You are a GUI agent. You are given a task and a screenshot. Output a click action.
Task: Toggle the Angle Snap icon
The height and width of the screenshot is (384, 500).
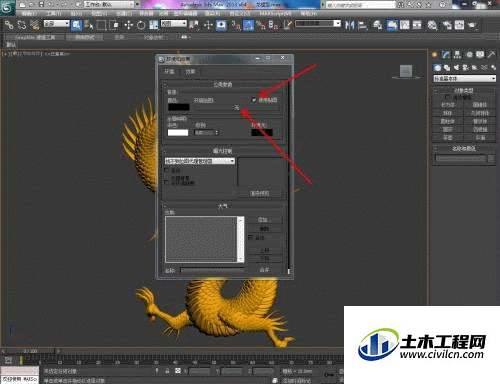(248, 25)
